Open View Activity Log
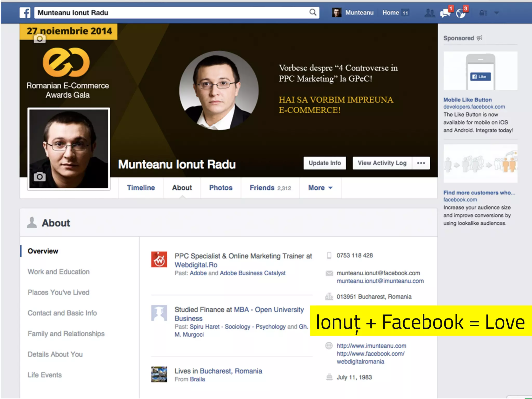This screenshot has height=399, width=532. pos(382,163)
